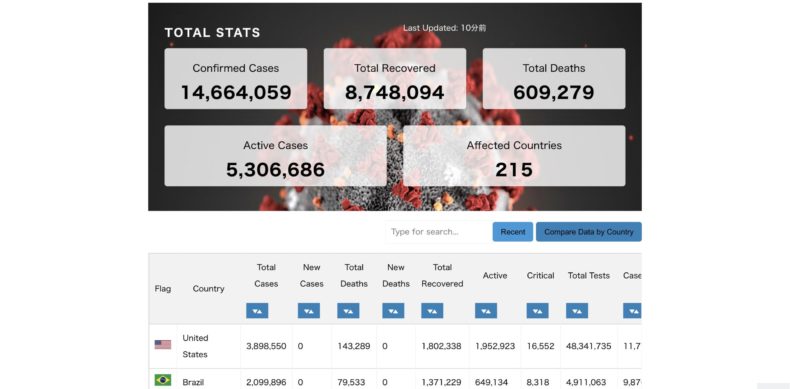
Task: Click United States total deaths 143,289
Action: [x=354, y=346]
